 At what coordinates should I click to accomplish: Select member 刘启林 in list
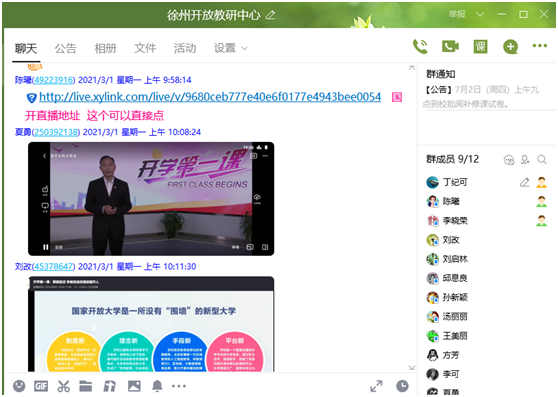click(x=455, y=259)
